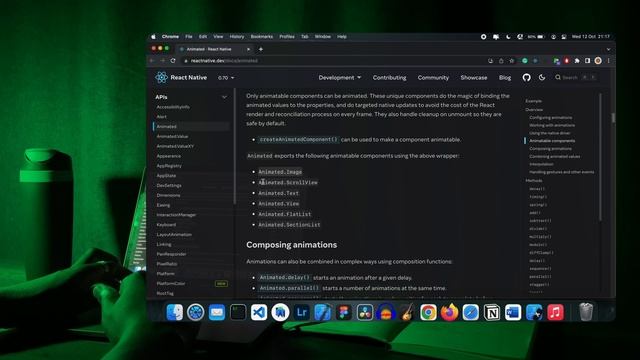
Task: Open the Contributing link
Action: [x=389, y=78]
